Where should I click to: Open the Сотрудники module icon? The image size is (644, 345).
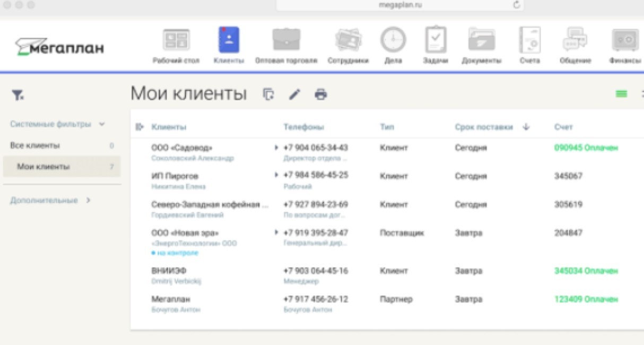pos(348,40)
